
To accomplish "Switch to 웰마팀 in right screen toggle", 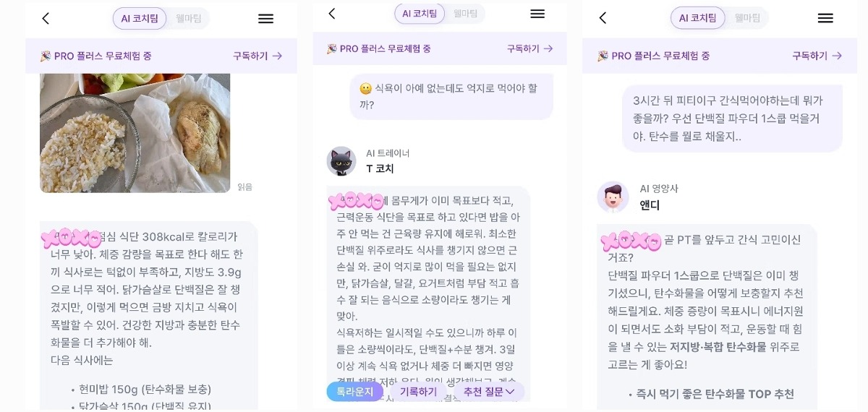I will [747, 18].
